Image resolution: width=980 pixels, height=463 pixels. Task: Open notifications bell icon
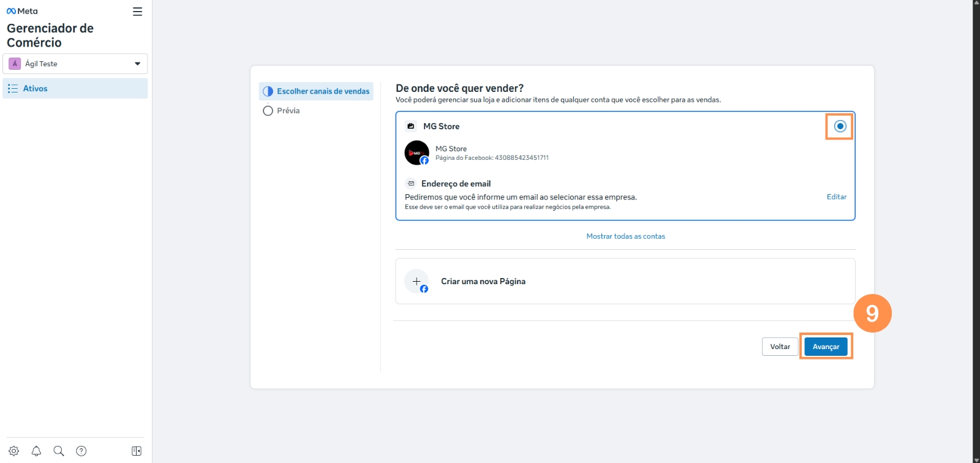(36, 451)
